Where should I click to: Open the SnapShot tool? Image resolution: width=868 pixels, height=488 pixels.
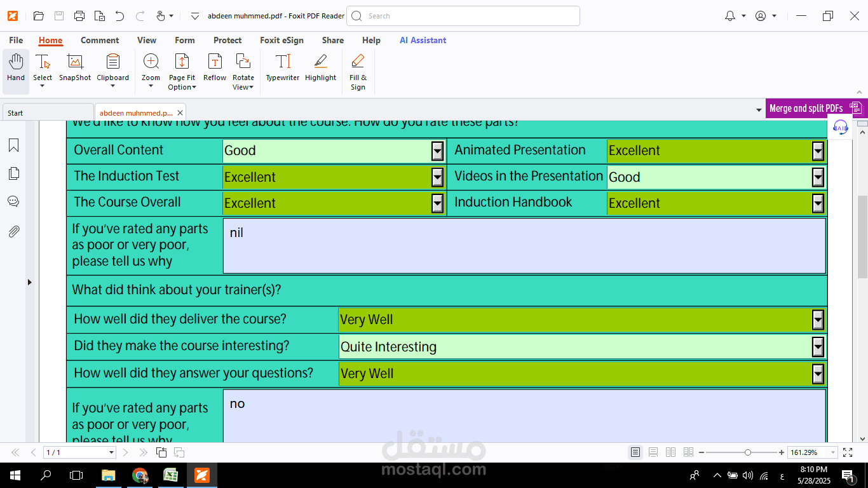pos(75,68)
